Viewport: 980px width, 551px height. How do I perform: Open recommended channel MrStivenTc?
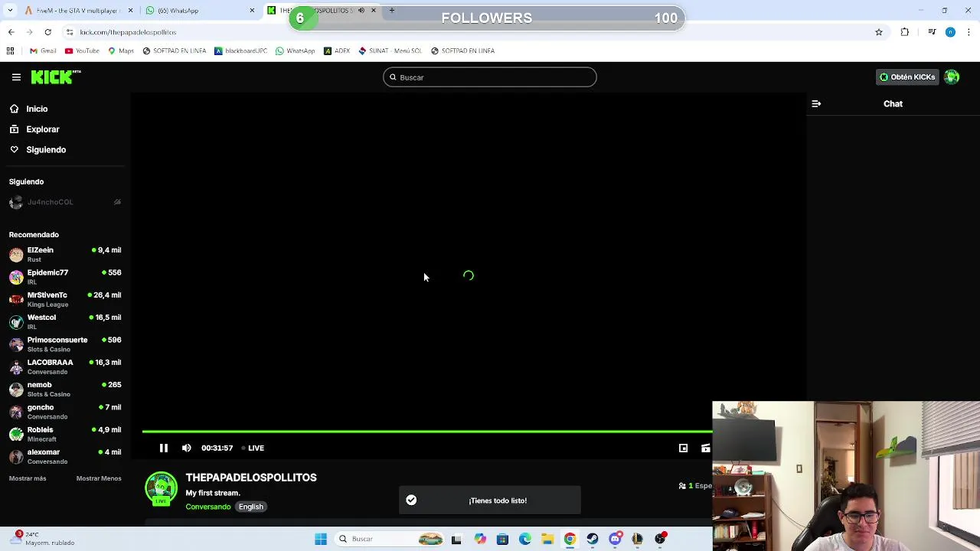click(x=65, y=299)
